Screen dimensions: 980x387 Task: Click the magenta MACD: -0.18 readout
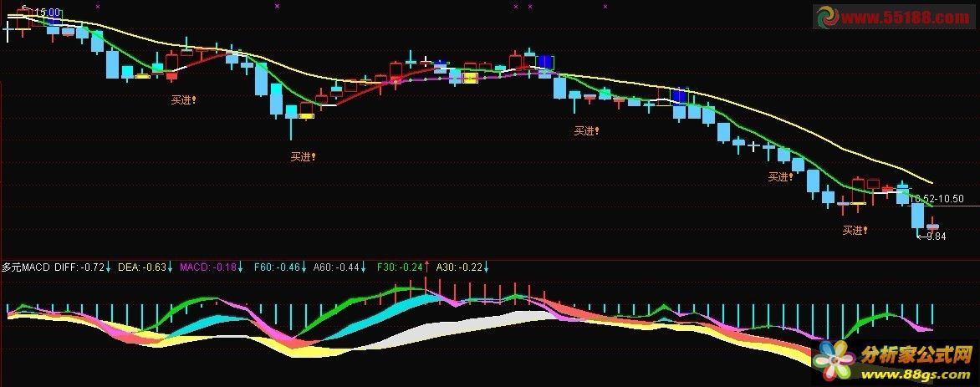208,267
